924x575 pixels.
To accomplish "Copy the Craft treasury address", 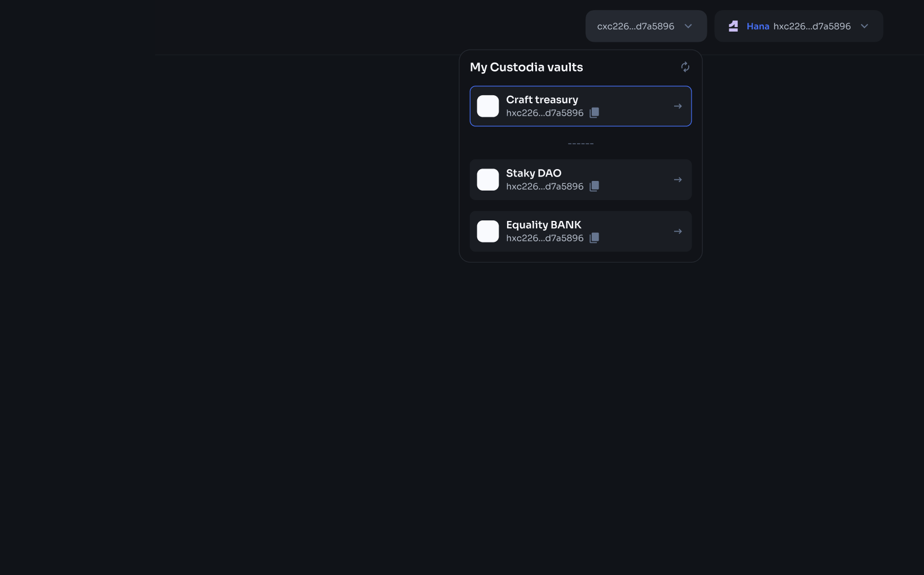I will point(594,113).
